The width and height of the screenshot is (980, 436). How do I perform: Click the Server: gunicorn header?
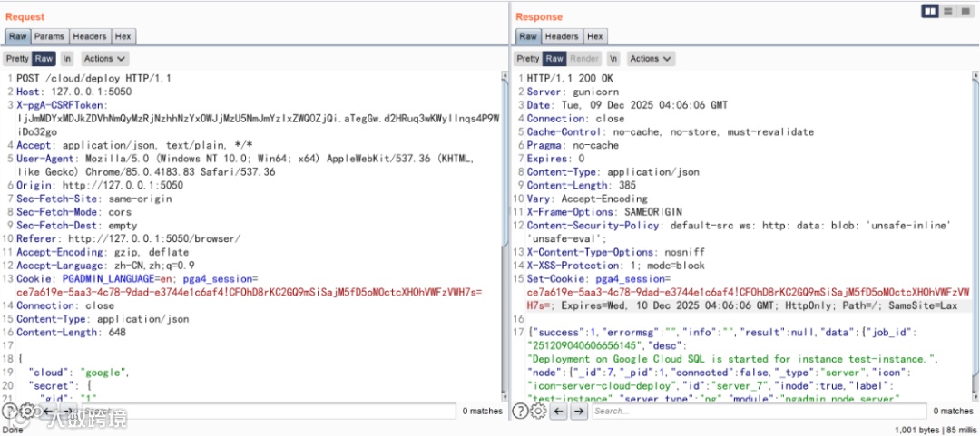tap(573, 92)
